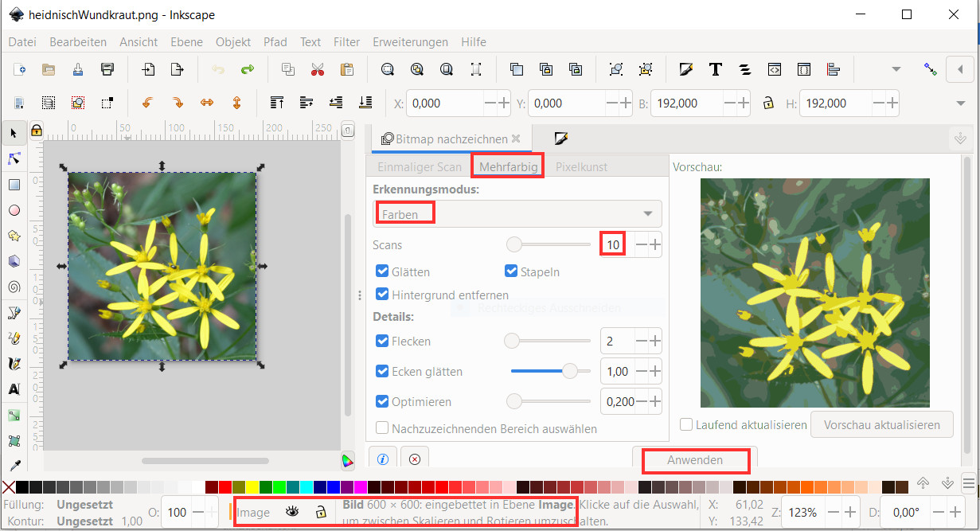
Task: Enable Laufend aktualisieren checkbox
Action: point(686,424)
